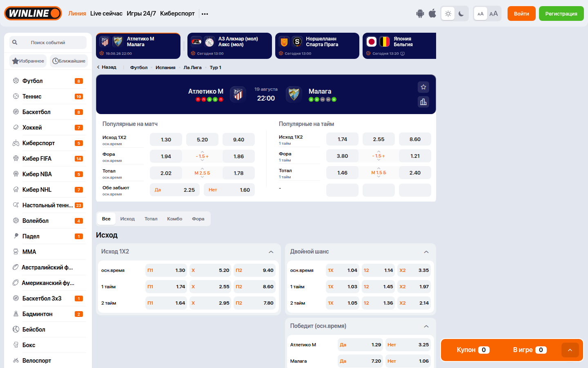Open more navigation options ellipsis
This screenshot has height=368, width=588.
(x=205, y=13)
